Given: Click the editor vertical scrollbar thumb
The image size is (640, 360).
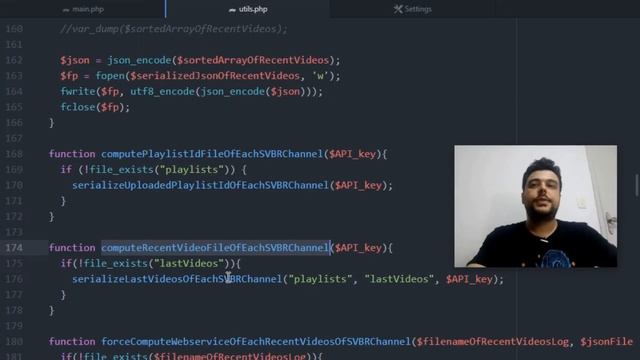Looking at the screenshot, I should coord(637,185).
